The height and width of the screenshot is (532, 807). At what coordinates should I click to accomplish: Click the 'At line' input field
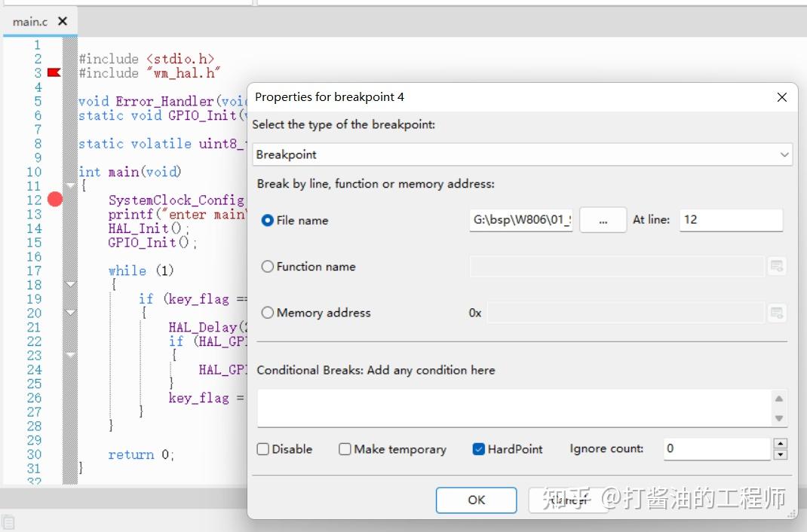(730, 220)
